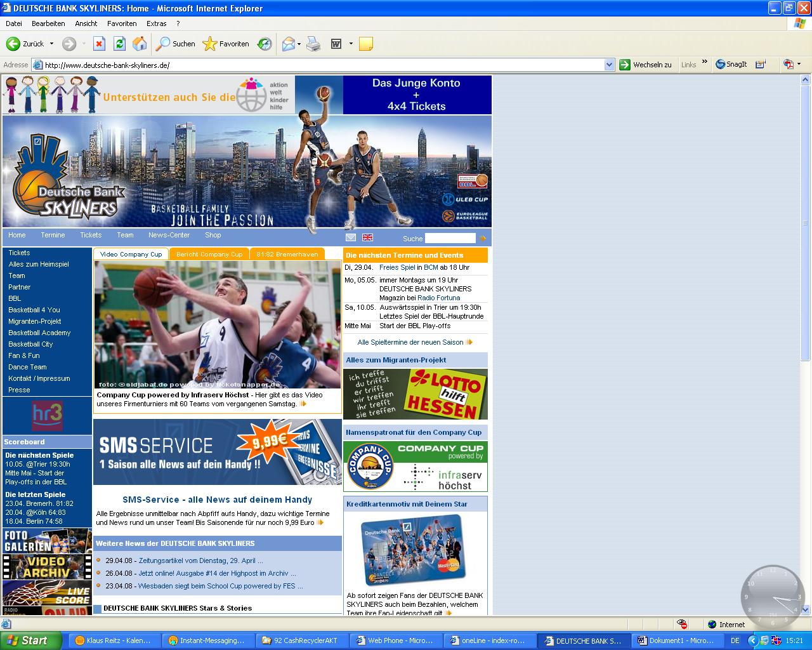Screen dimensions: 812x650
Task: Expand Forward button history dropdown
Action: [x=84, y=44]
